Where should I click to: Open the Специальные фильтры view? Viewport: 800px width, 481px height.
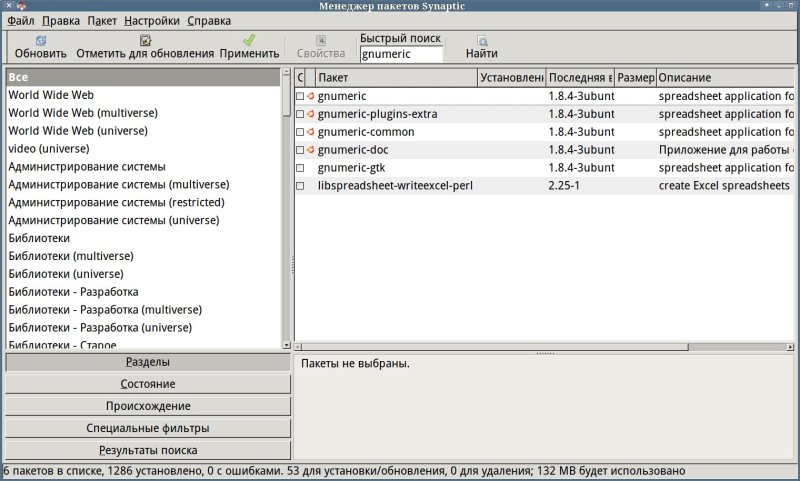tap(148, 428)
